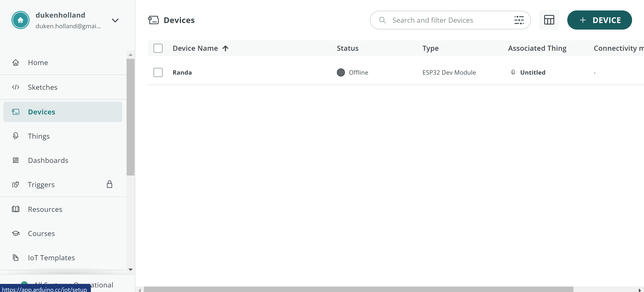Click the Resources book icon
Image resolution: width=644 pixels, height=292 pixels.
click(x=16, y=209)
